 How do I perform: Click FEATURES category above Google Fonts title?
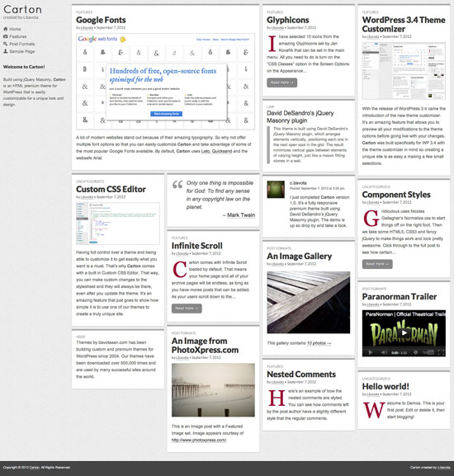tap(84, 12)
